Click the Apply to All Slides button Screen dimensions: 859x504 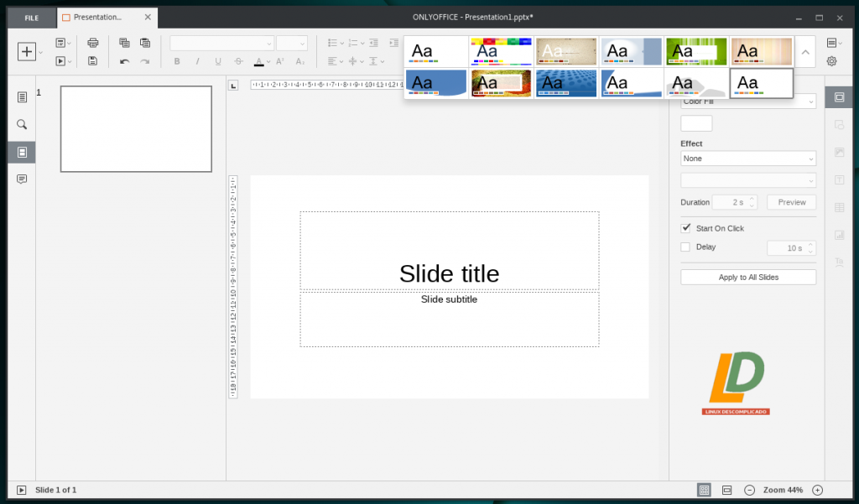[747, 278]
